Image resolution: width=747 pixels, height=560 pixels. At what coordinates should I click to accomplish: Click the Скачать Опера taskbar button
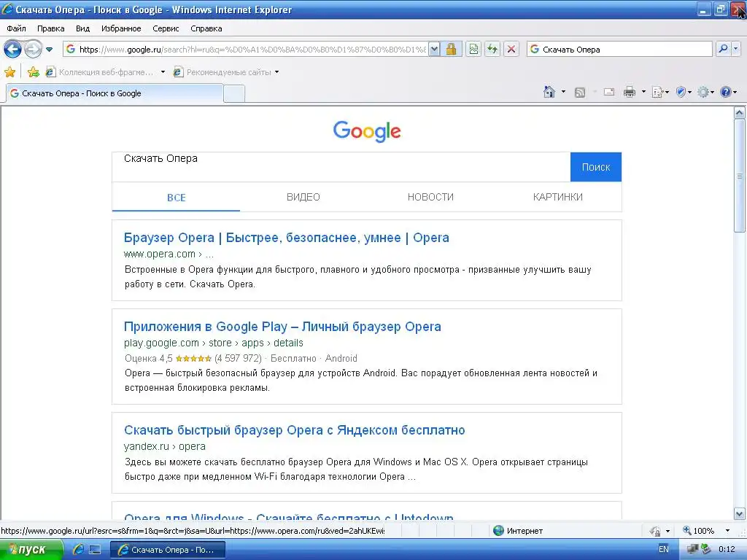[167, 550]
